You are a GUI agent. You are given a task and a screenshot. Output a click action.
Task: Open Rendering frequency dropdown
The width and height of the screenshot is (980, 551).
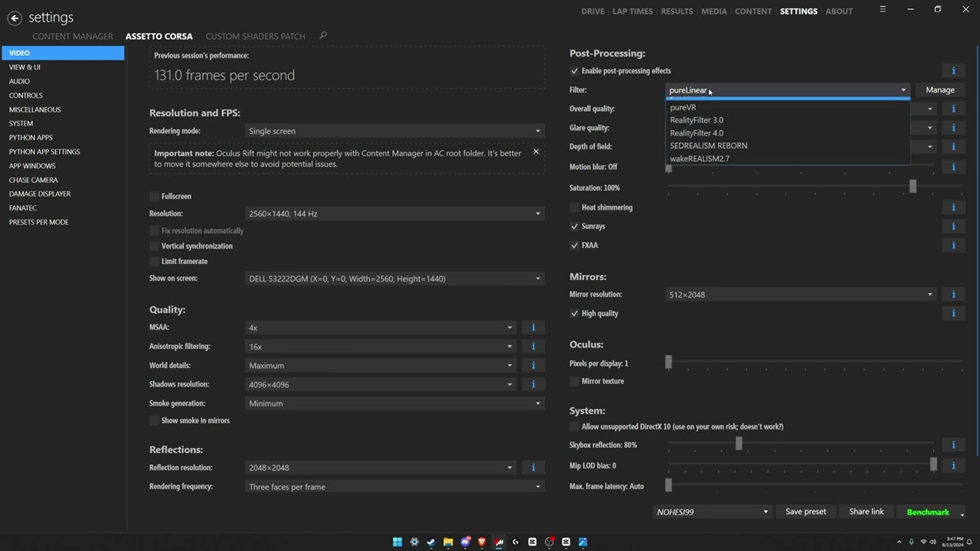(x=394, y=487)
